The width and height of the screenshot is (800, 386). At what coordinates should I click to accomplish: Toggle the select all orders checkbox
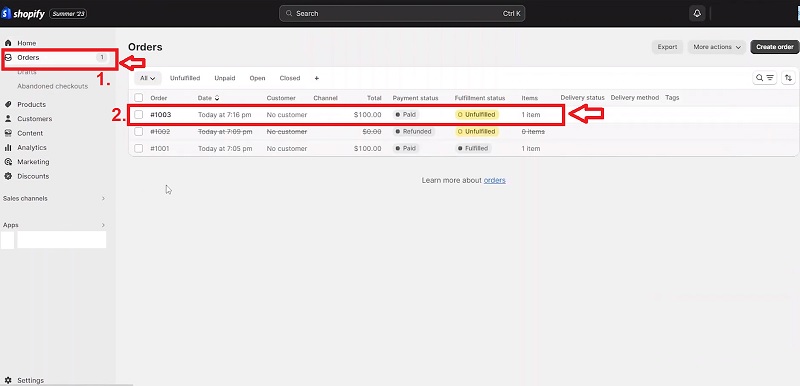tap(139, 98)
